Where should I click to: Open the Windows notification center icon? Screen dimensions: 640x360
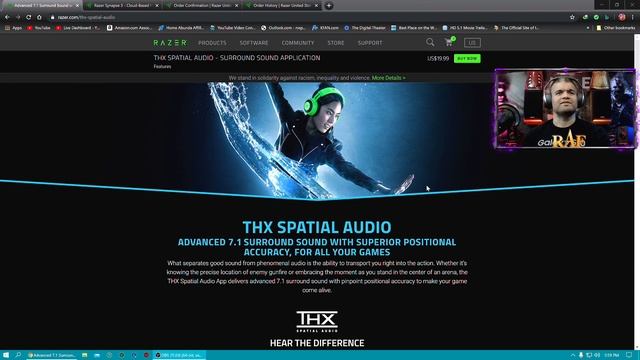pos(629,355)
